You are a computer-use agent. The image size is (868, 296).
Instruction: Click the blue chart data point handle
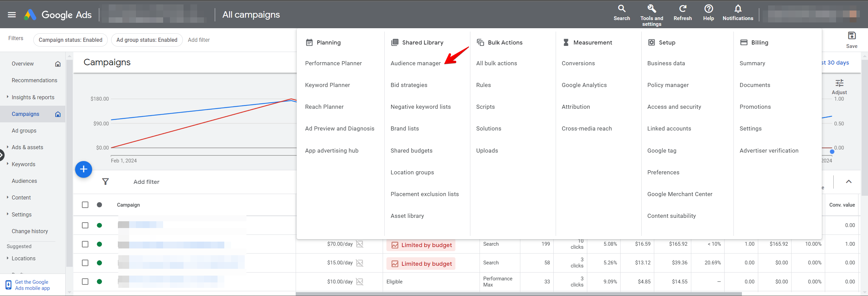(832, 152)
